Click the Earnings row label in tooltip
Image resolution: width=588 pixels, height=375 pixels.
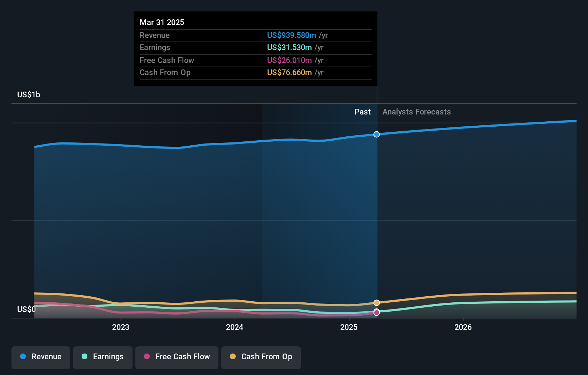click(155, 48)
